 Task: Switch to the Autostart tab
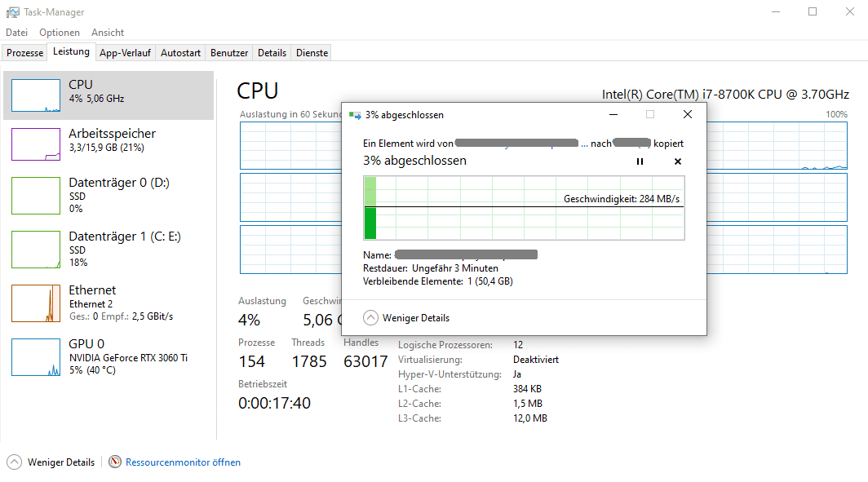(x=180, y=53)
